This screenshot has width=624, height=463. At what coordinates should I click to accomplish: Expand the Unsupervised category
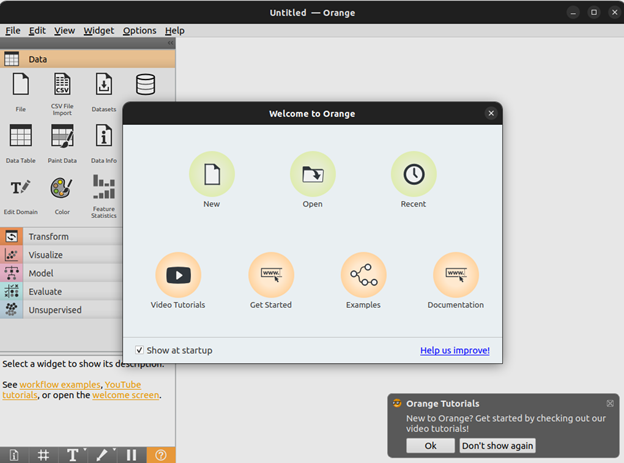(x=61, y=310)
